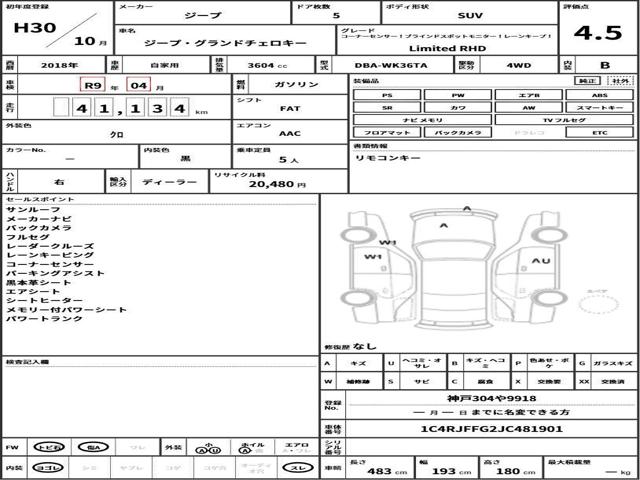Image resolution: width=640 pixels, height=480 pixels.
Task: Click the circled 傷A windshield mark
Action: (x=93, y=447)
